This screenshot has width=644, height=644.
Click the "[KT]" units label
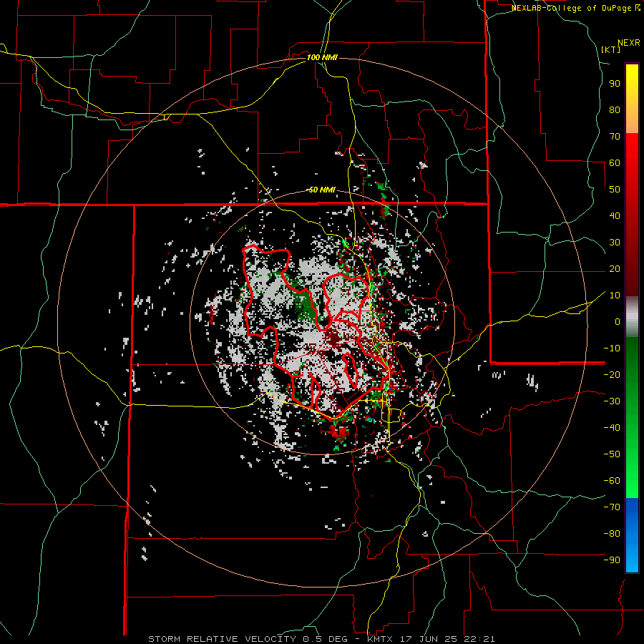(x=611, y=49)
